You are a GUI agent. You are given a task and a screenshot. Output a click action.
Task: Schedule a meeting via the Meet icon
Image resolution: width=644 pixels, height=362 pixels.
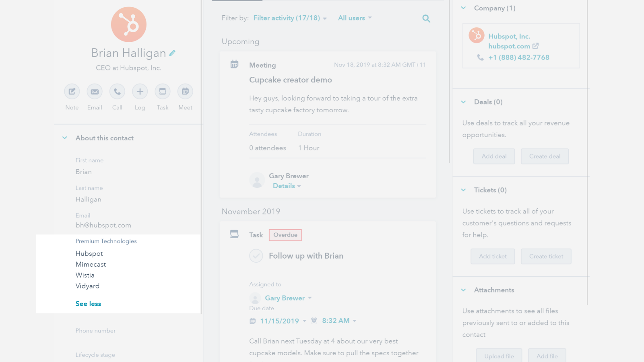[x=185, y=92]
